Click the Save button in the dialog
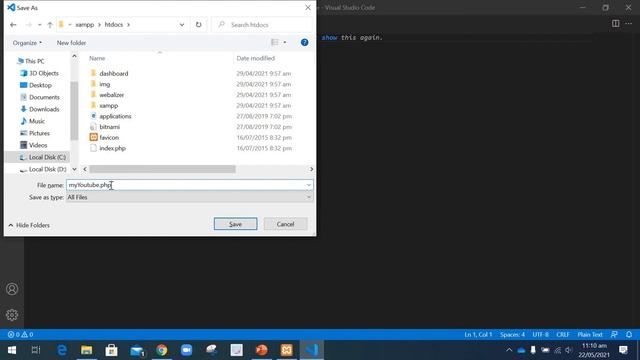640x360 pixels. [x=236, y=224]
